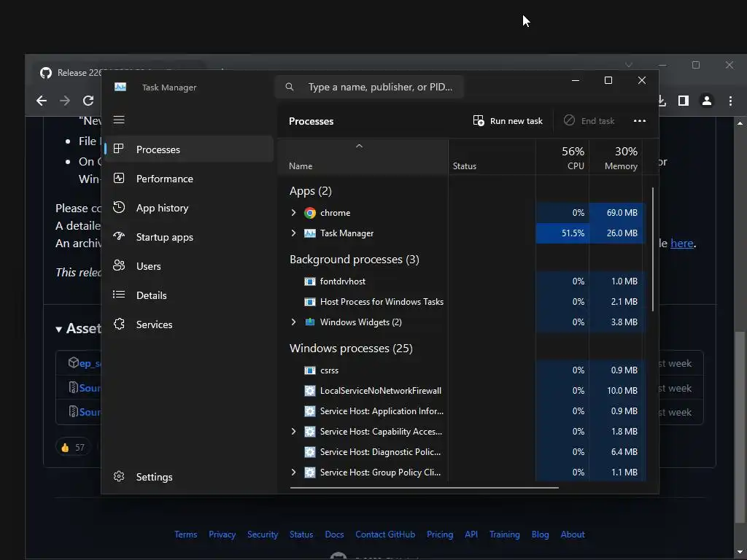
Task: Click the Chrome page vertical scrollbar
Action: [740, 427]
